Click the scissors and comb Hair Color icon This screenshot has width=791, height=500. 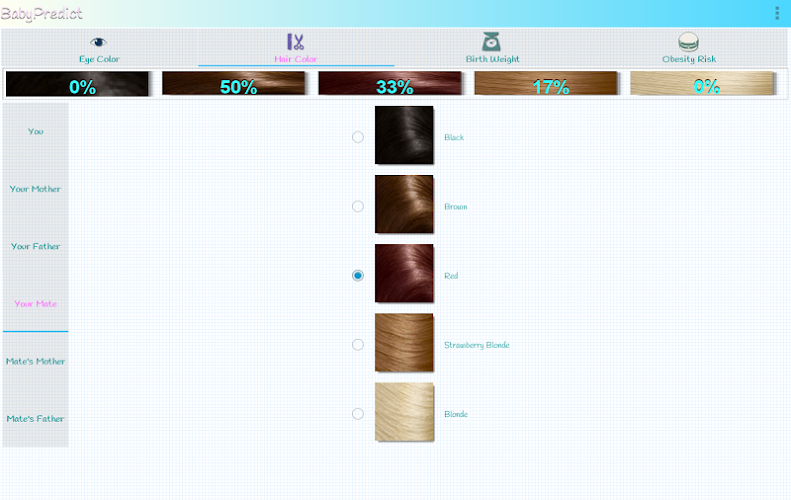pos(296,42)
